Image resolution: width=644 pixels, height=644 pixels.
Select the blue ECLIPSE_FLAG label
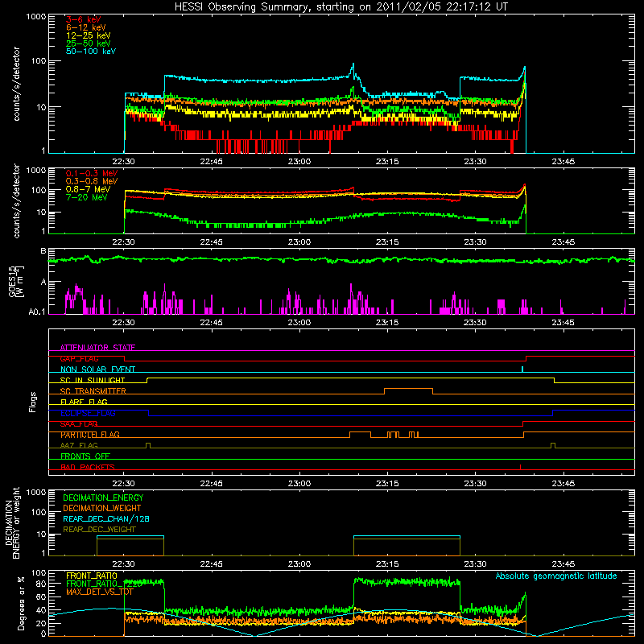click(88, 413)
